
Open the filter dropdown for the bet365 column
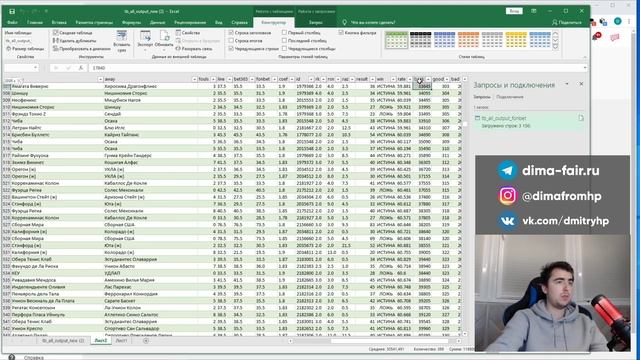[x=252, y=79]
